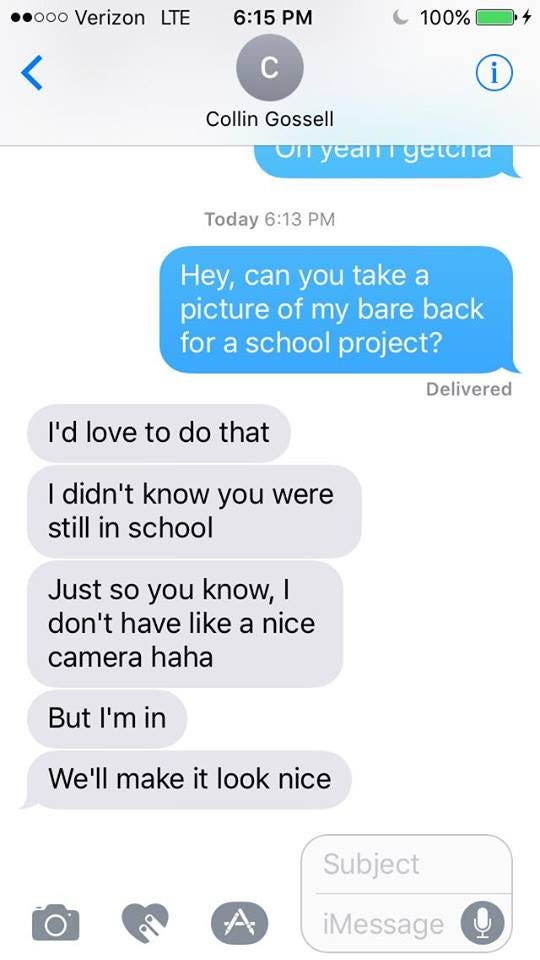
Task: Tap the circular C contact avatar
Action: click(269, 68)
